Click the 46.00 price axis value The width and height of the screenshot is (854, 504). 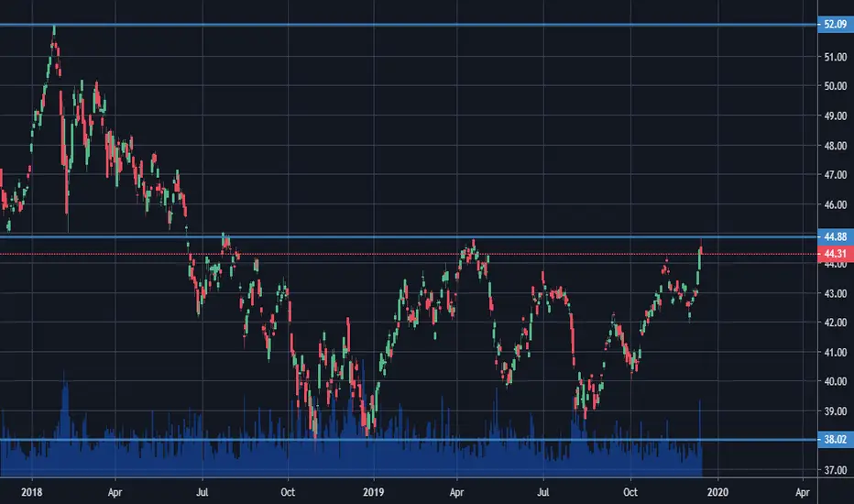click(836, 205)
